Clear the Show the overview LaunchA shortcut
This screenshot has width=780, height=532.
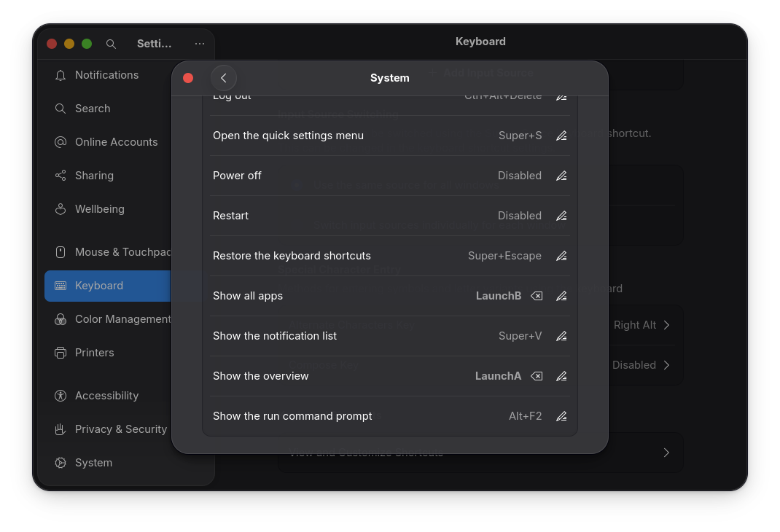click(537, 376)
